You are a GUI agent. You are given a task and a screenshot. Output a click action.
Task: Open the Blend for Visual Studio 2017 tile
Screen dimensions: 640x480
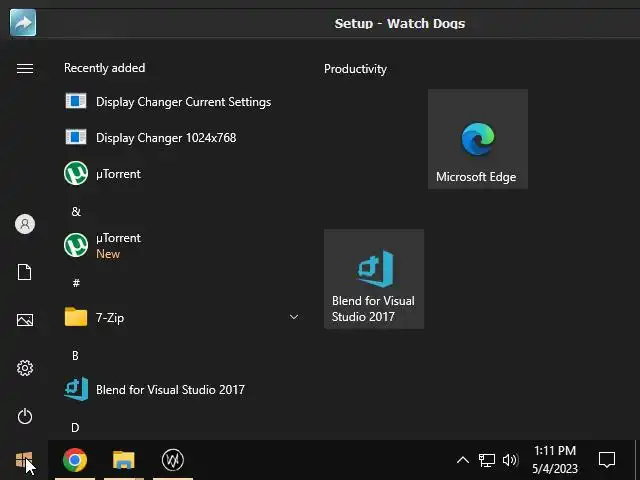point(374,279)
